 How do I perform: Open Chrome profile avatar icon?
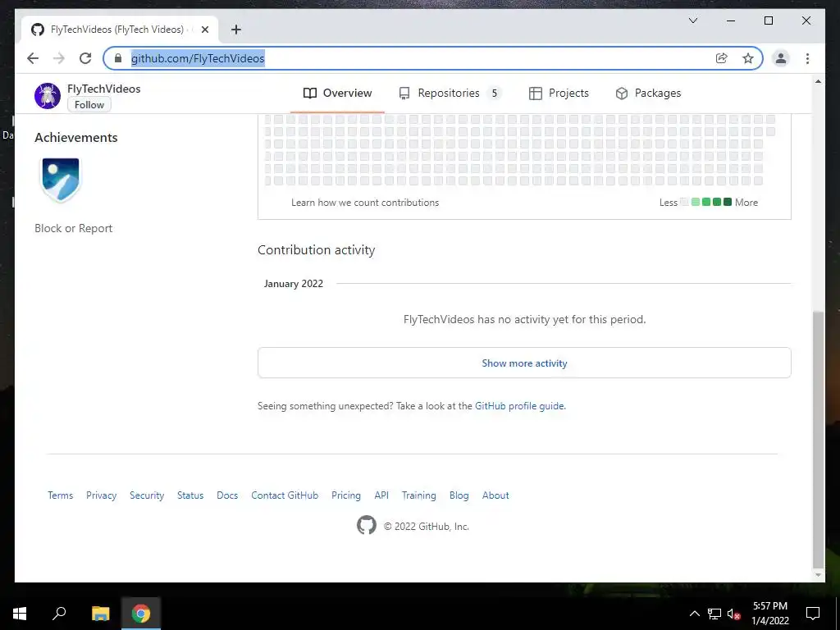point(781,58)
